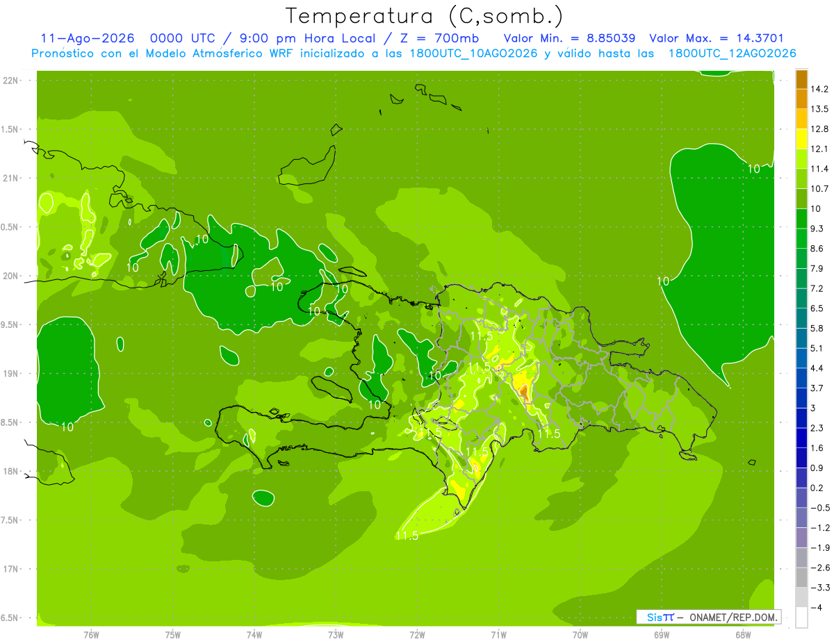Click the 74W longitude axis label
This screenshot has width=834, height=644.
coord(254,634)
